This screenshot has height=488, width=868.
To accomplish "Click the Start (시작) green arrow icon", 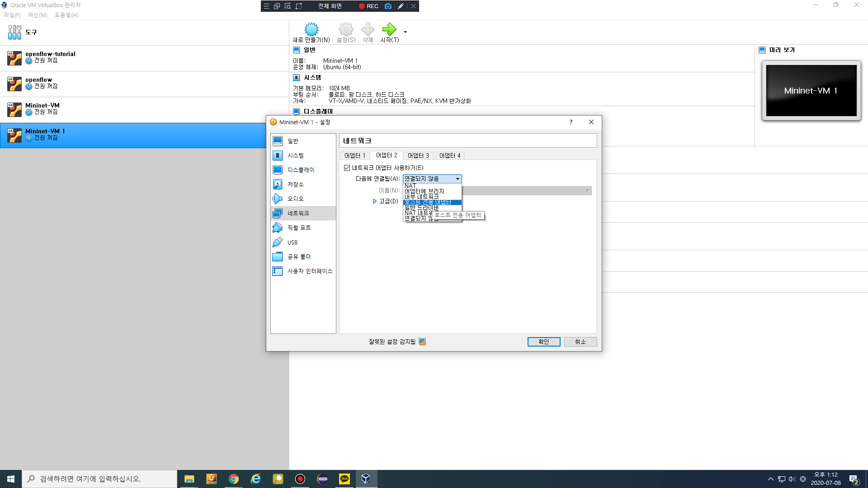I will (389, 30).
